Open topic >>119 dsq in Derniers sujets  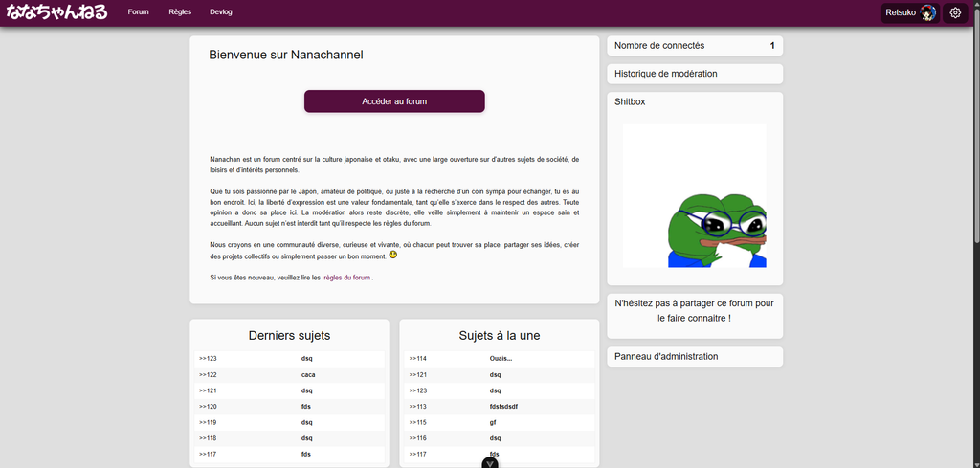[x=289, y=422]
